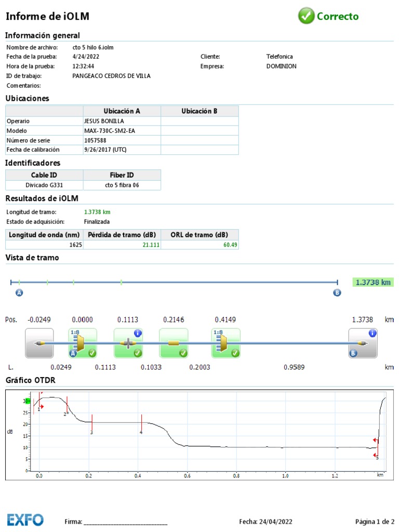Select the splice element icon at 0.2146
This screenshot has height=532, width=399.
(x=174, y=343)
